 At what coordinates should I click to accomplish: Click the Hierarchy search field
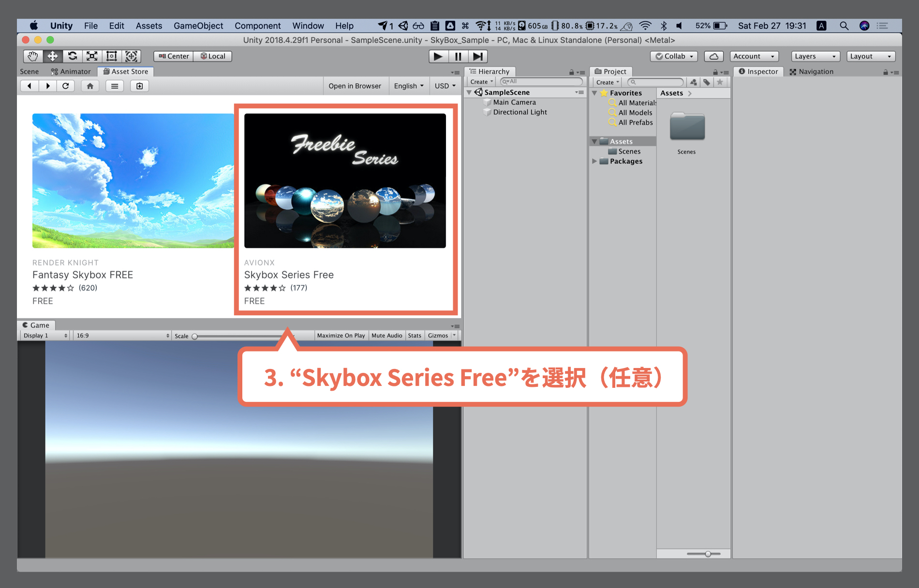click(x=541, y=82)
